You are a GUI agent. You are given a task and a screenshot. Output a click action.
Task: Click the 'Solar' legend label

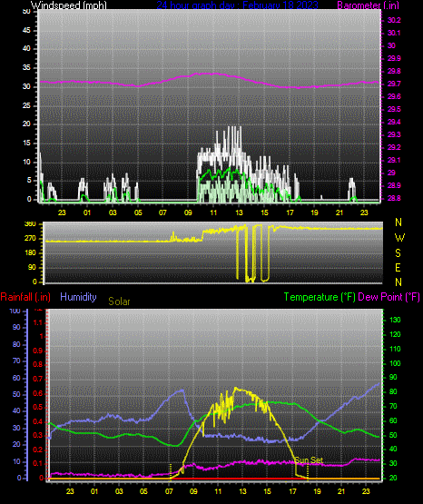click(119, 301)
